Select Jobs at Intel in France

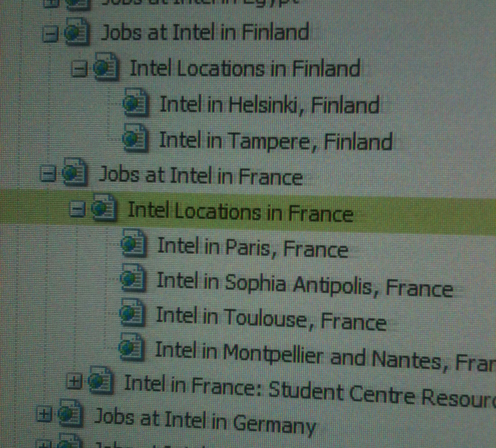tap(201, 176)
